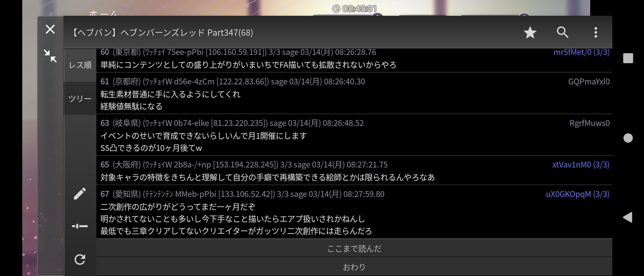Click the collapse arrows icon in sidebar
Screen dimensions: 644x276
coord(50,56)
